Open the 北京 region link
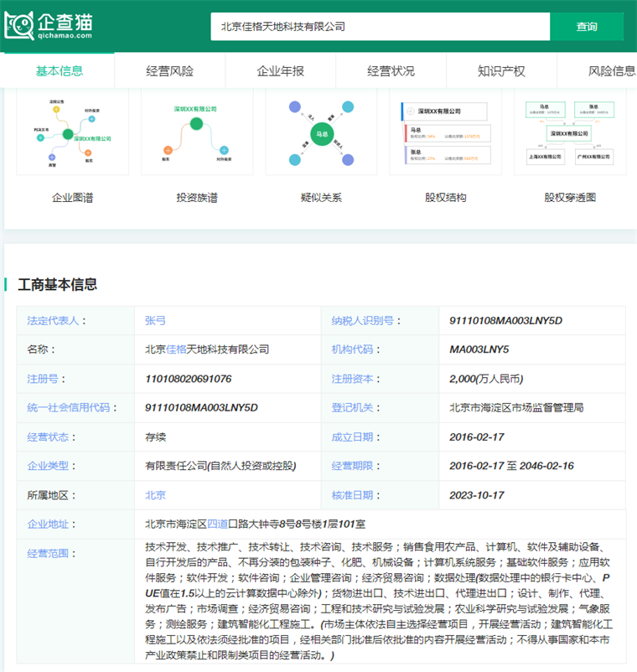 pos(155,495)
